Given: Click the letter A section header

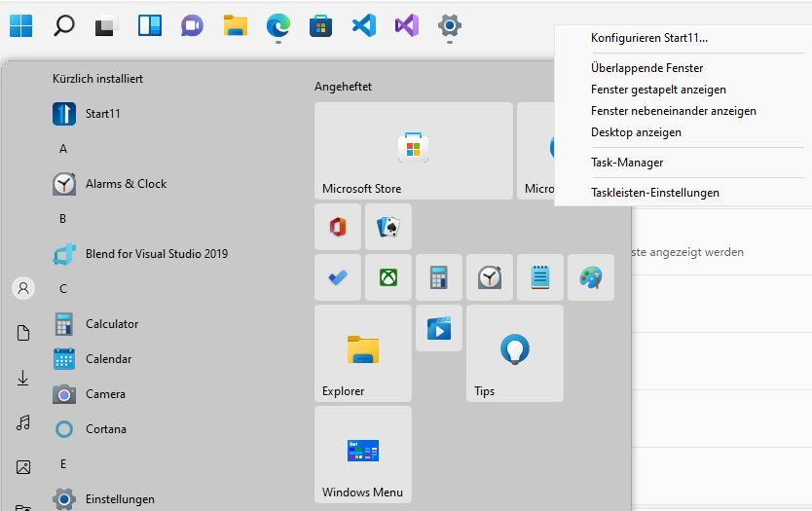Looking at the screenshot, I should pyautogui.click(x=63, y=149).
